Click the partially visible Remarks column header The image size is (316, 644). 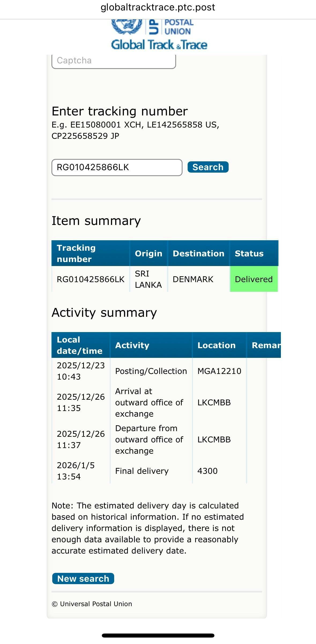click(266, 345)
